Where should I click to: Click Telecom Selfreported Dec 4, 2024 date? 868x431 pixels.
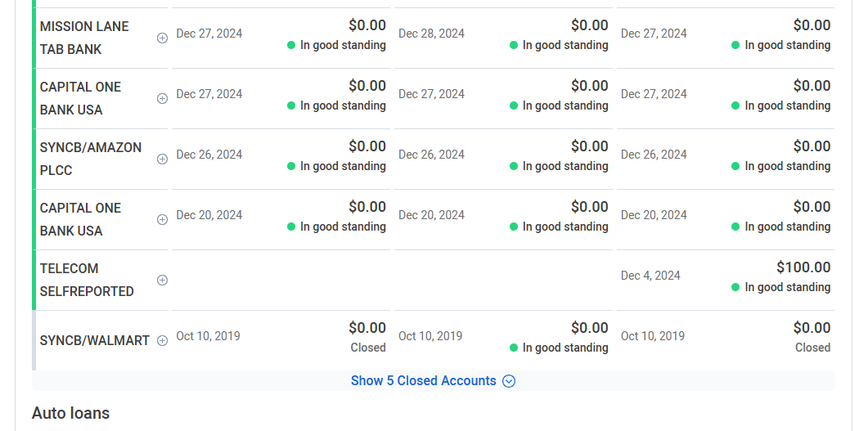pyautogui.click(x=650, y=276)
